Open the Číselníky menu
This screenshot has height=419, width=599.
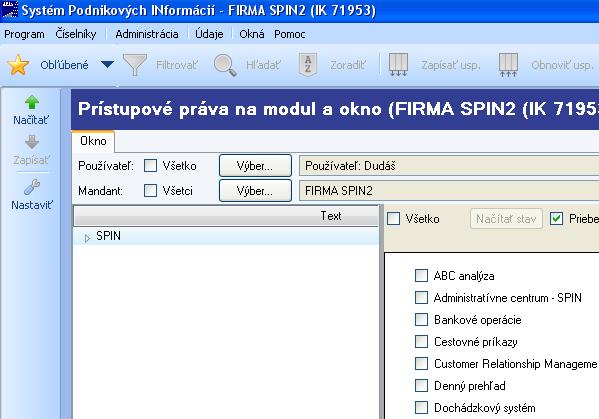76,34
